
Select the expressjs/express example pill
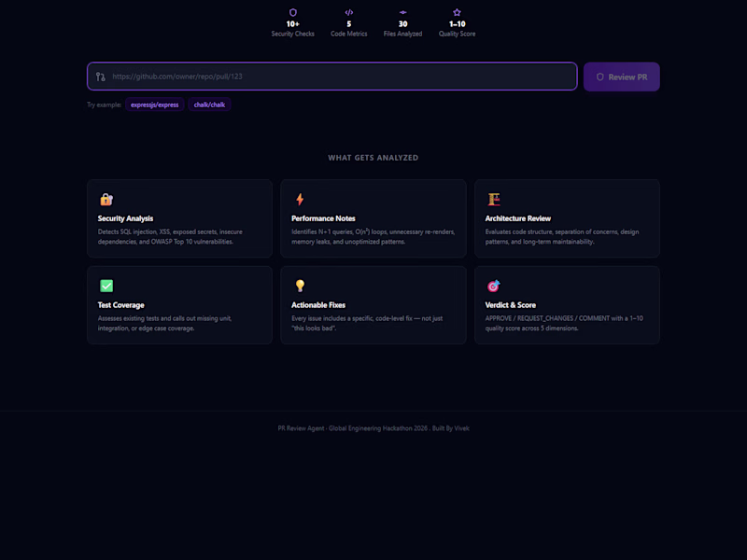[x=153, y=105]
